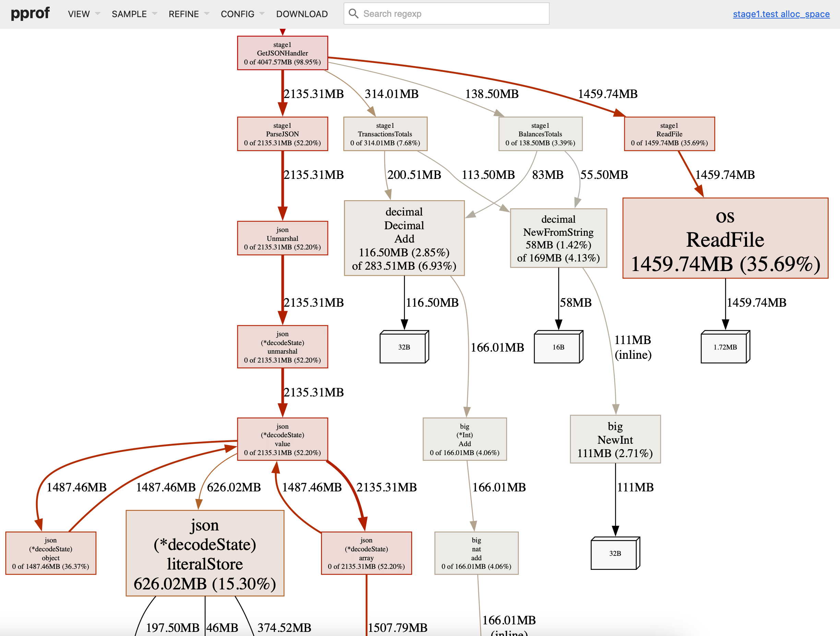
Task: Click the 197.50MB edge label
Action: tap(173, 628)
